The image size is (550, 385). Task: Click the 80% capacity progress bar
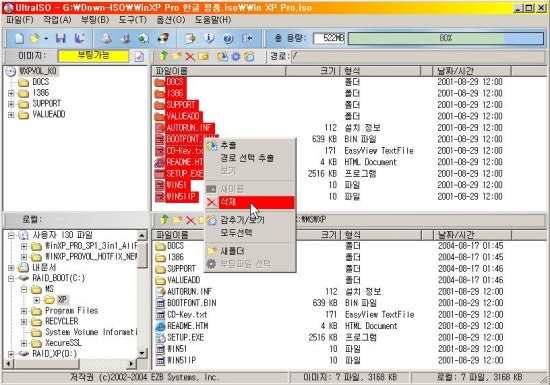[445, 38]
